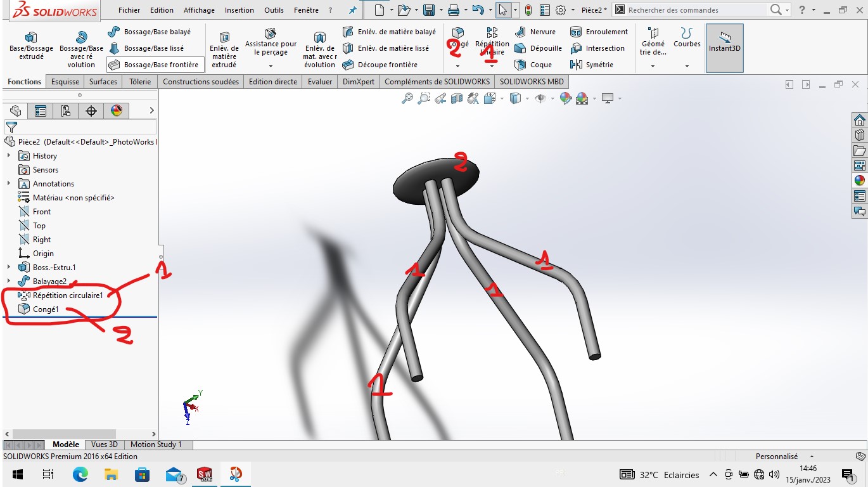Expand the Annotations tree node
The height and width of the screenshot is (487, 868).
(x=9, y=184)
